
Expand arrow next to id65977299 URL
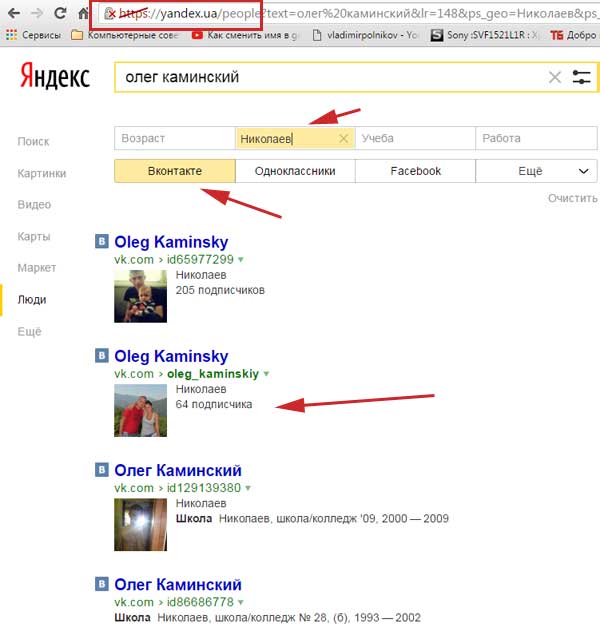pos(241,260)
